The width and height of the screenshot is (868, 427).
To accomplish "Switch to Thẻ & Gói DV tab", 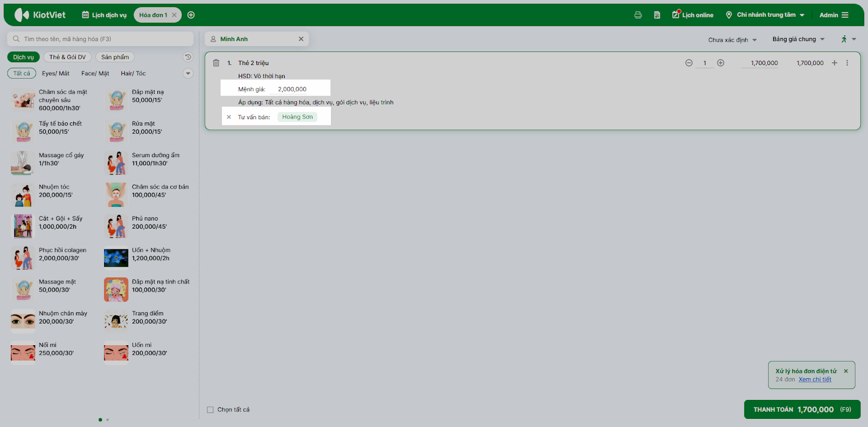I will (67, 57).
